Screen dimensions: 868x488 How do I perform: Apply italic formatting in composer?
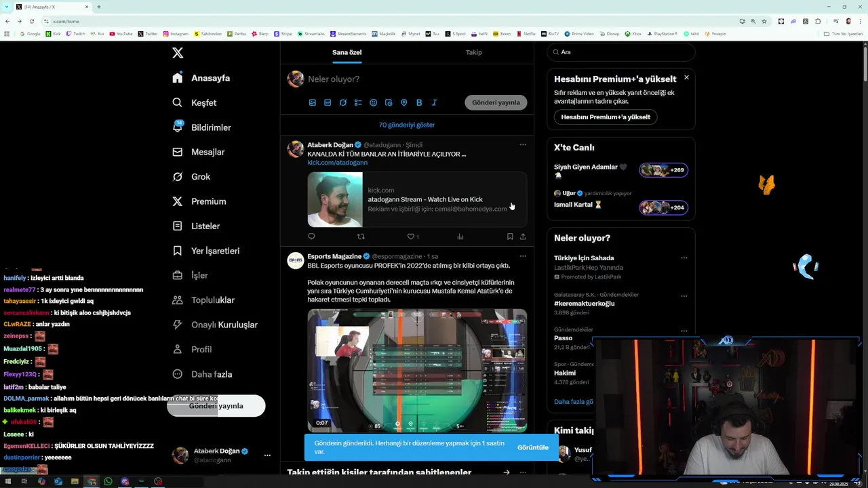(435, 102)
